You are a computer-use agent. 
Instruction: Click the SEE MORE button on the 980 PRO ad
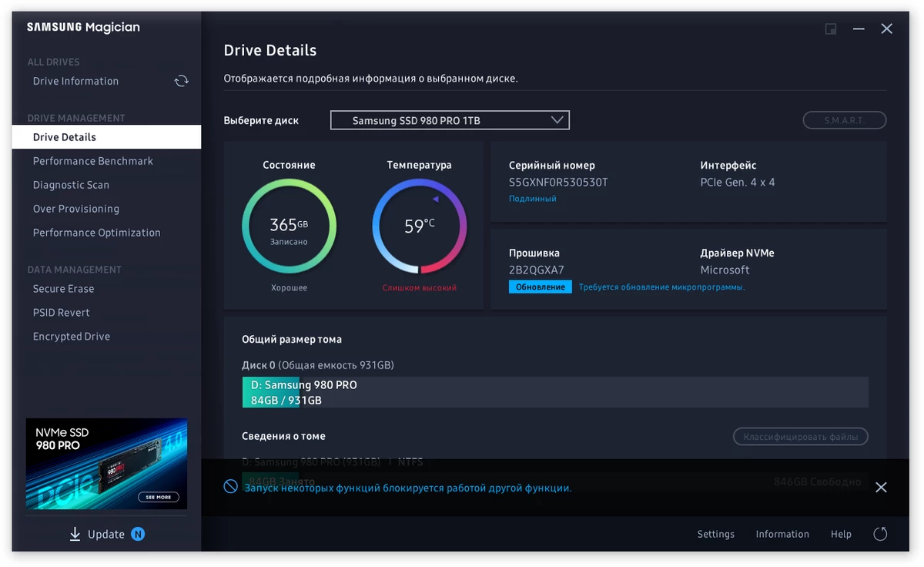159,497
